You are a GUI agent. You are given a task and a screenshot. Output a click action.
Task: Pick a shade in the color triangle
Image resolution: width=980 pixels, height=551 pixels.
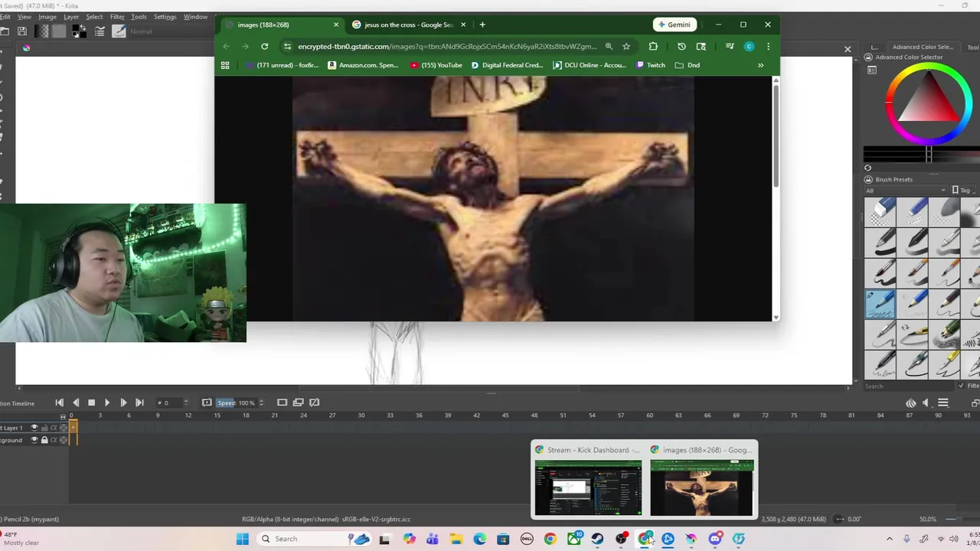tap(929, 103)
